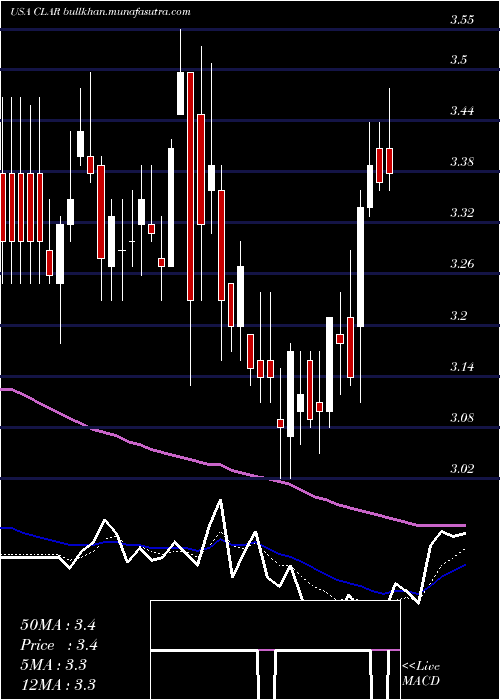Click the tallest red candlestick body
This screenshot has height=700, width=500.
pos(190,186)
